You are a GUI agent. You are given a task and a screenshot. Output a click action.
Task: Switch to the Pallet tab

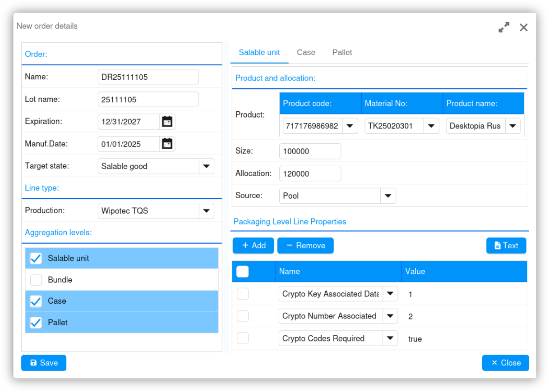342,52
